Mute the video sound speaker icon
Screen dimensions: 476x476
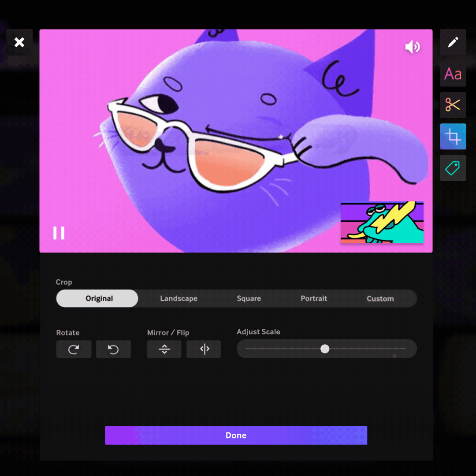(413, 47)
